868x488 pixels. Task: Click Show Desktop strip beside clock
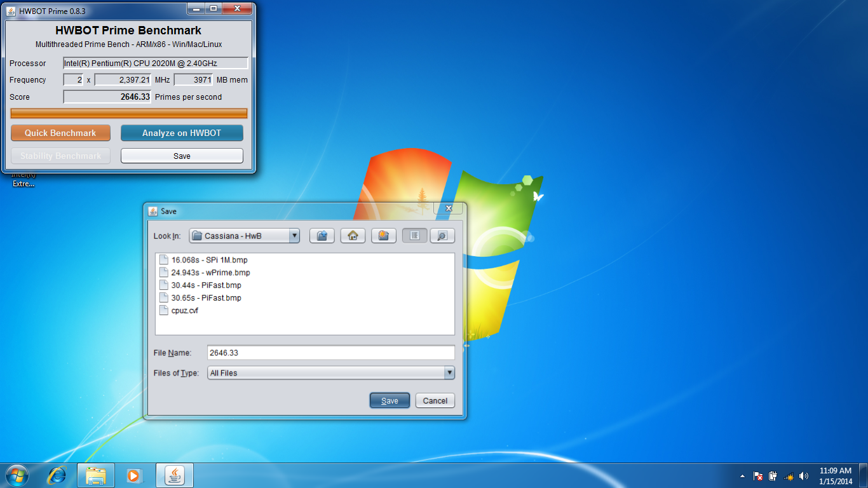tap(864, 475)
